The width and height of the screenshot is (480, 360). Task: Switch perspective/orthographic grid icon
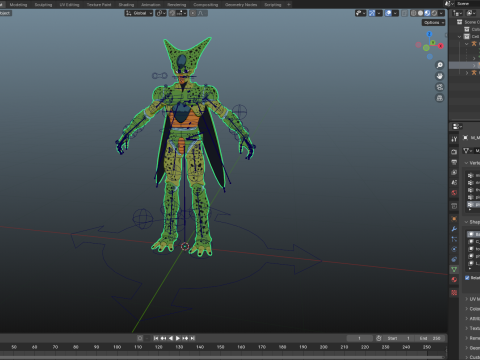tap(440, 98)
